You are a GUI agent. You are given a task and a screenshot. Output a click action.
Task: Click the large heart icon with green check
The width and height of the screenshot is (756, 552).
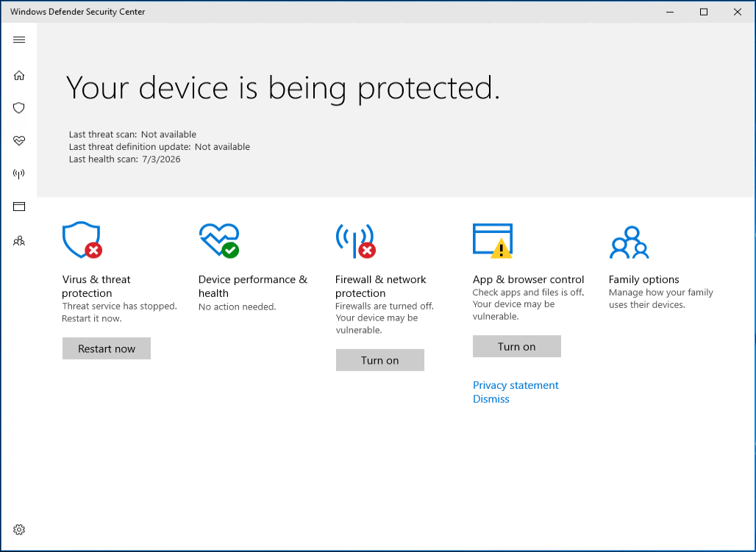[219, 240]
